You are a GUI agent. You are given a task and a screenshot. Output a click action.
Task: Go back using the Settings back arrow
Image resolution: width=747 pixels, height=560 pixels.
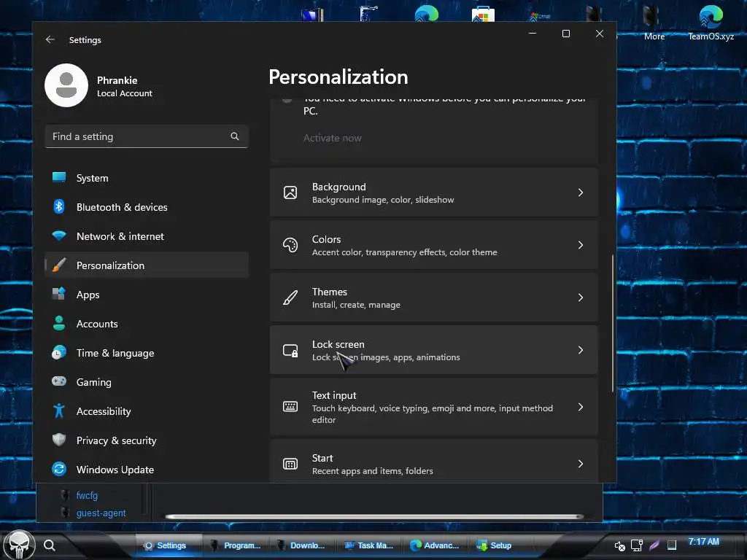point(50,39)
